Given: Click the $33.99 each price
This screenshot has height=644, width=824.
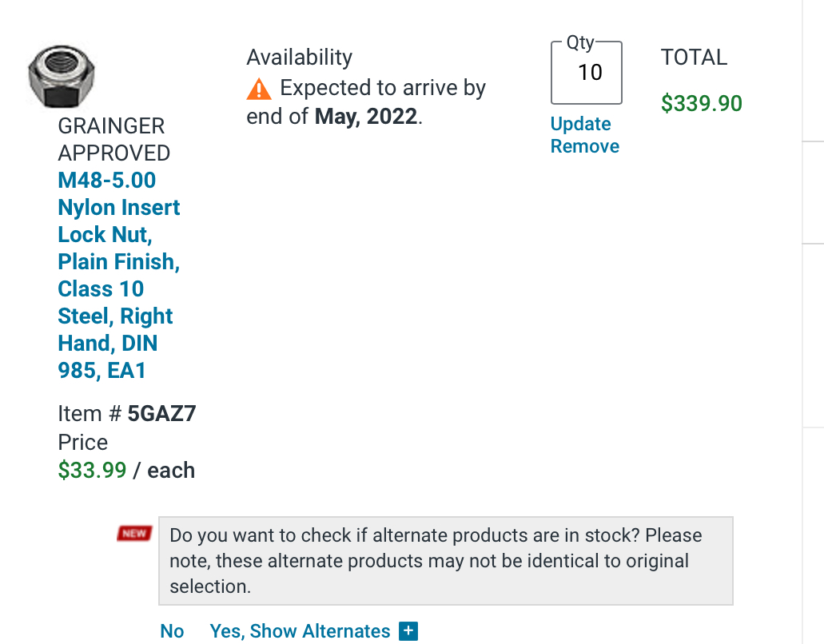Looking at the screenshot, I should pos(126,470).
